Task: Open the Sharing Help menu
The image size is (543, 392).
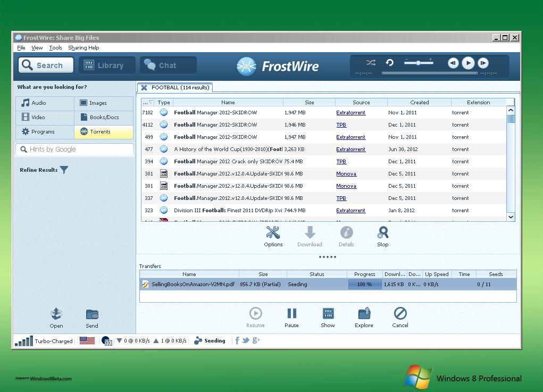Action: (83, 48)
